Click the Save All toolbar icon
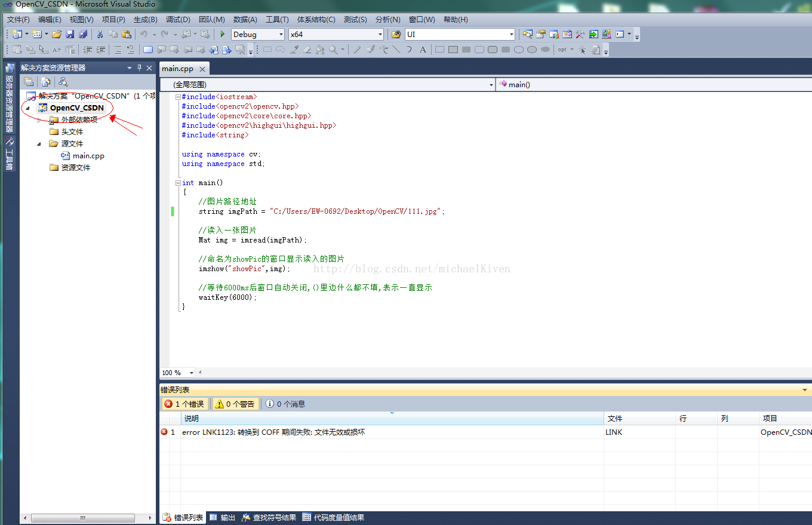The height and width of the screenshot is (525, 812). [83, 34]
